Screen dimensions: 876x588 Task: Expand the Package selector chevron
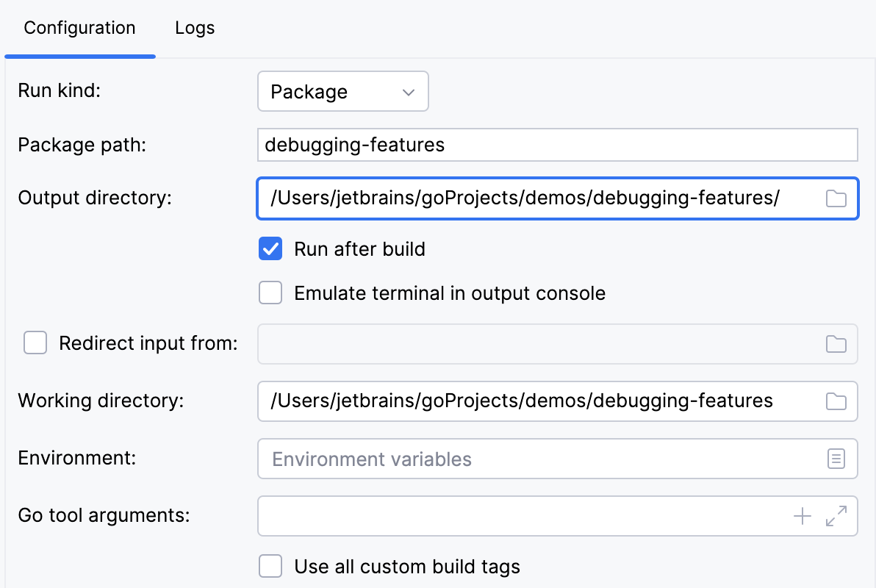click(x=409, y=91)
